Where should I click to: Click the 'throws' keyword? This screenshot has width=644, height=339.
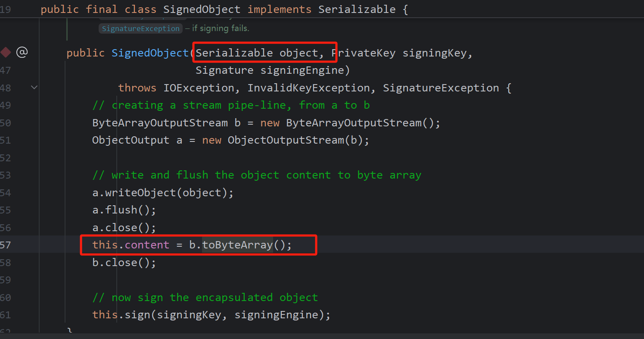click(137, 88)
